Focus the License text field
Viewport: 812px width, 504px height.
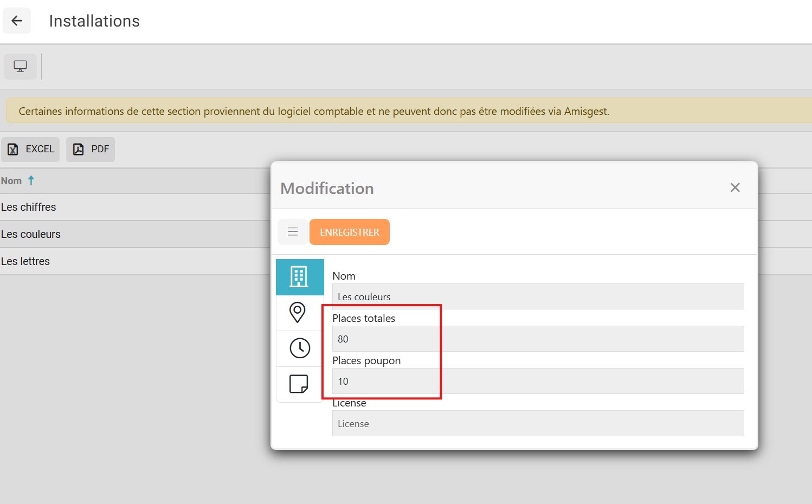coord(538,424)
